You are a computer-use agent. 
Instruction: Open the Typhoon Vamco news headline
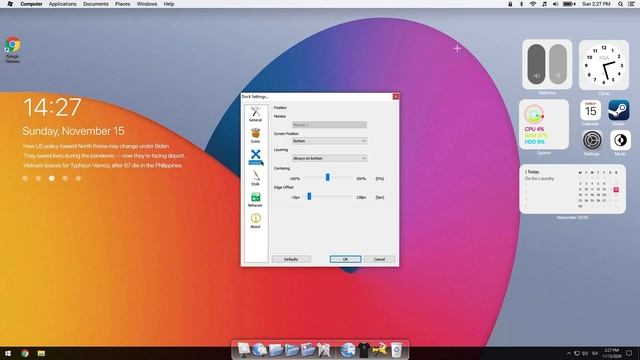(102, 165)
